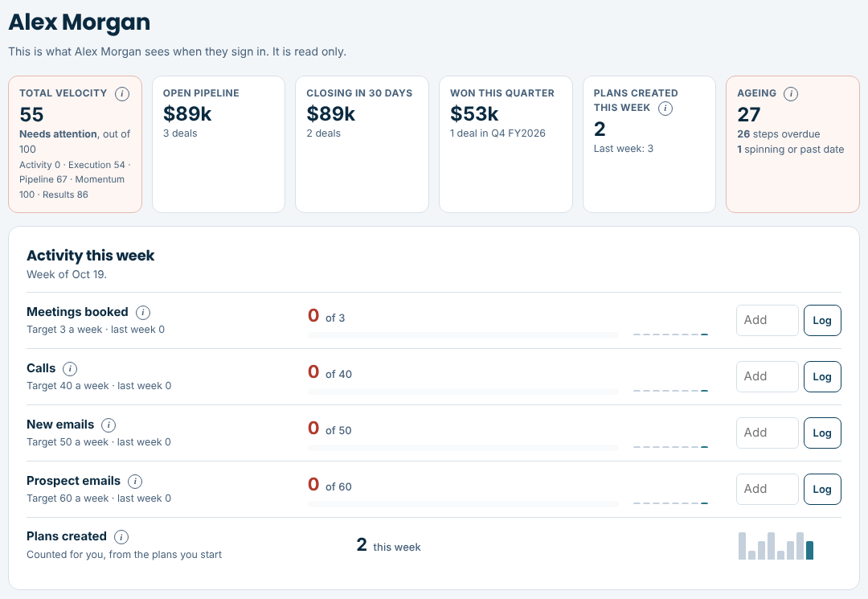This screenshot has height=599, width=868.
Task: Click the '26 steps overdue' text
Action: (778, 134)
